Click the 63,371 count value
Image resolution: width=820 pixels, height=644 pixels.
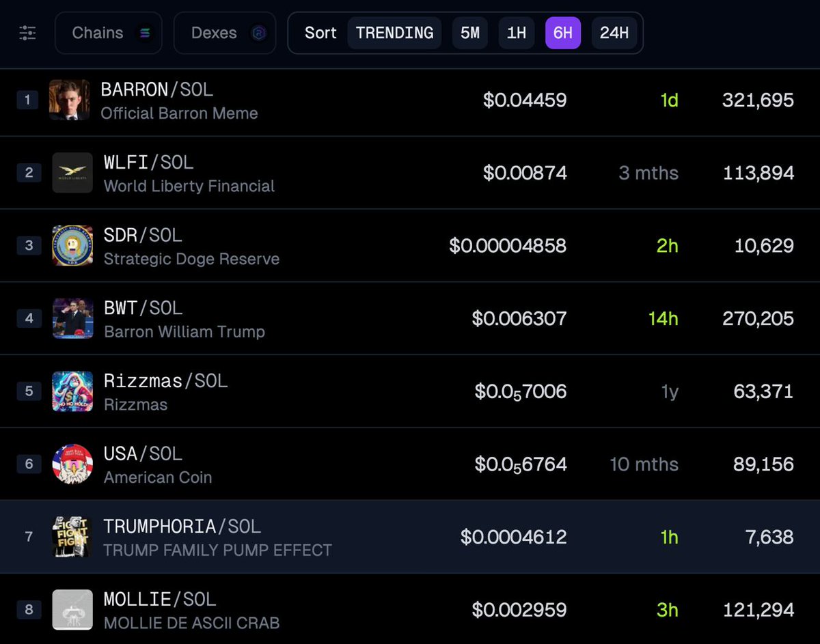764,392
